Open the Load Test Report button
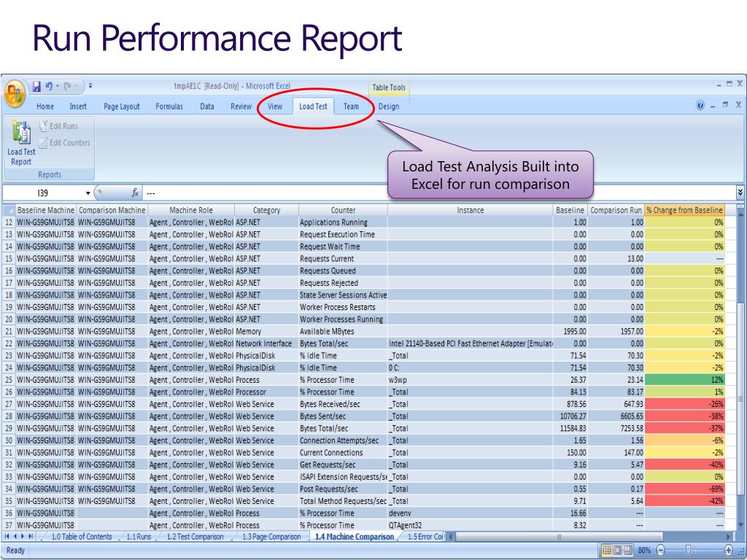The height and width of the screenshot is (560, 747). point(21,144)
